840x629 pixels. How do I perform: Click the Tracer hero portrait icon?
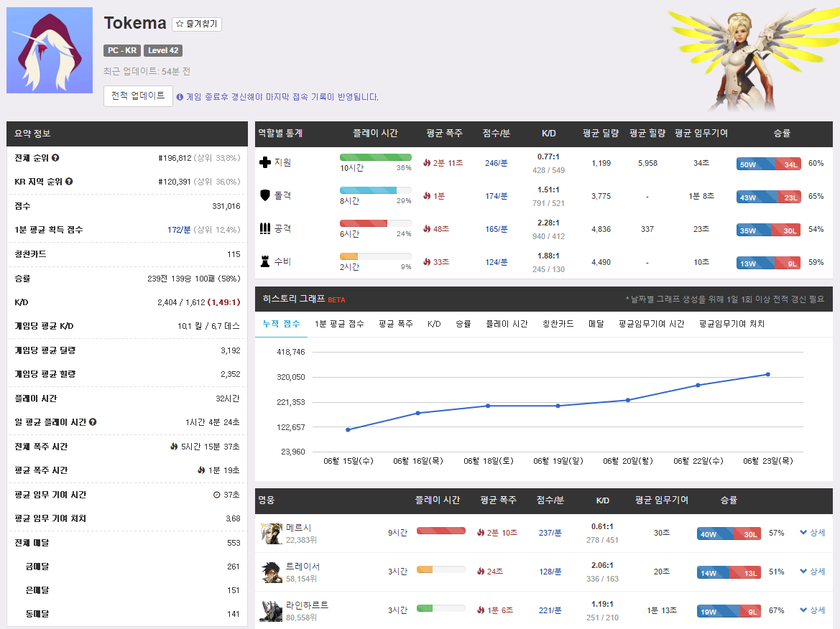pyautogui.click(x=272, y=572)
